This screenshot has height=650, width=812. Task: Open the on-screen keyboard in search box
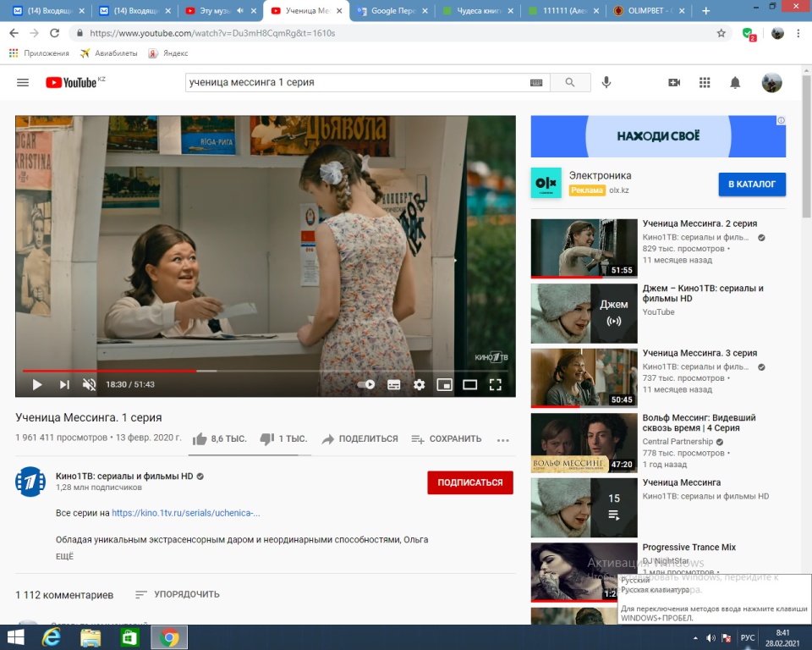[x=536, y=82]
